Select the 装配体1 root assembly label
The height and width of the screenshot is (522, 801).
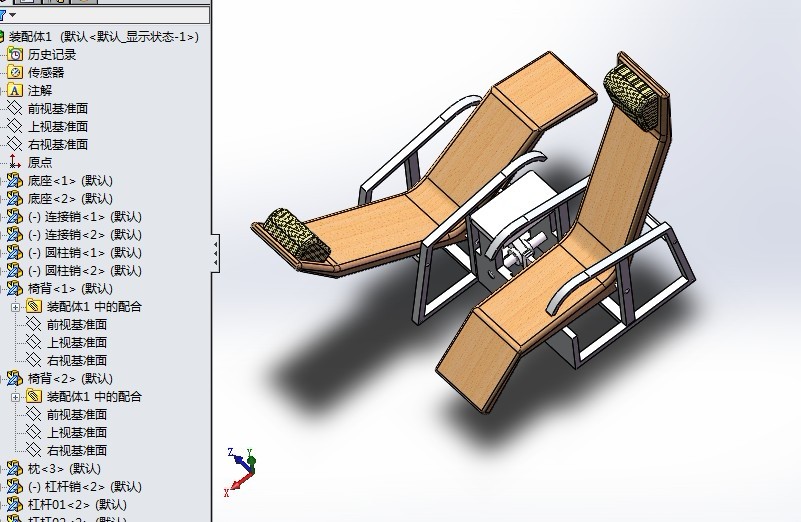click(104, 37)
